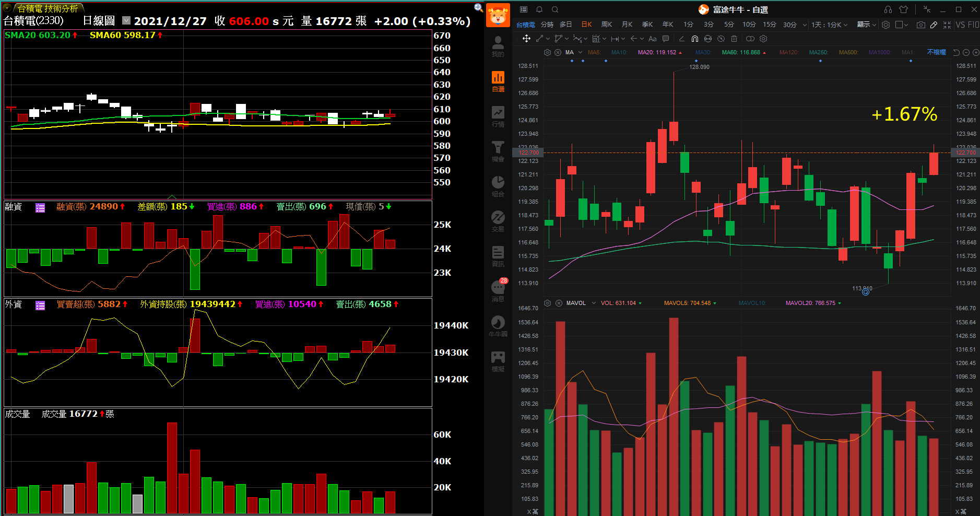Select the 分時 chart tab
Image resolution: width=980 pixels, height=516 pixels.
tap(547, 25)
